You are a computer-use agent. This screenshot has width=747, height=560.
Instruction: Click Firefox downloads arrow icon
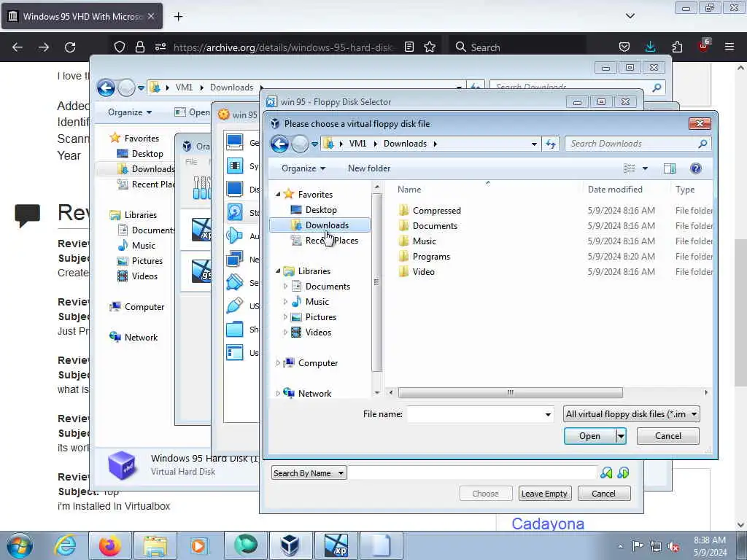click(x=650, y=47)
